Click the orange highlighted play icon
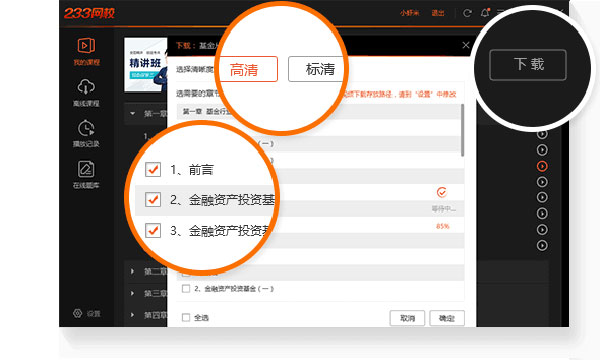 pos(542,166)
